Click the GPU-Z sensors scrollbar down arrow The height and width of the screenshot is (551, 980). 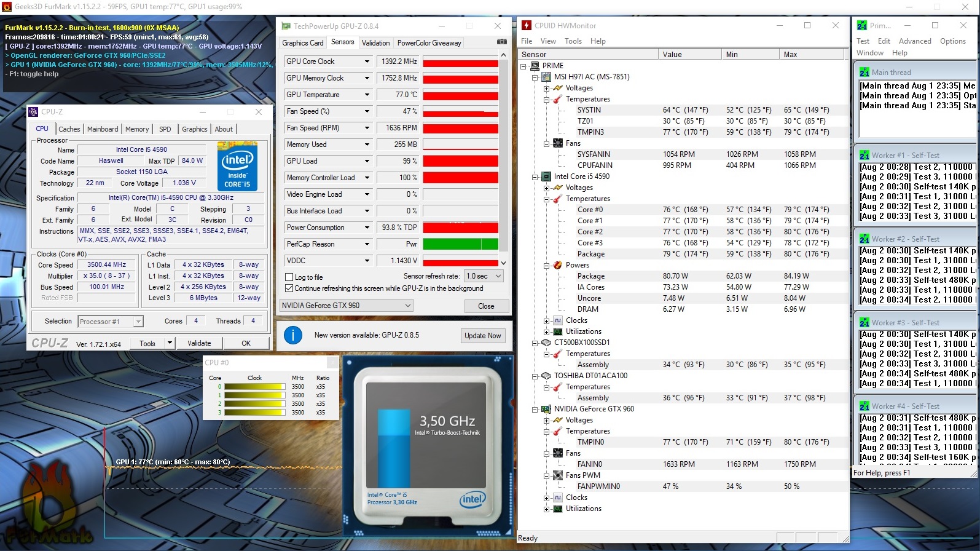(x=504, y=263)
